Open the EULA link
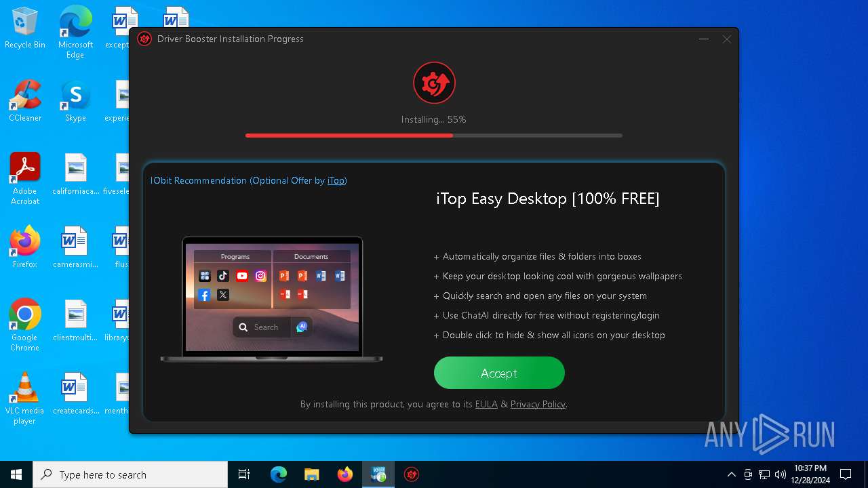Viewport: 868px width, 488px height. [486, 404]
